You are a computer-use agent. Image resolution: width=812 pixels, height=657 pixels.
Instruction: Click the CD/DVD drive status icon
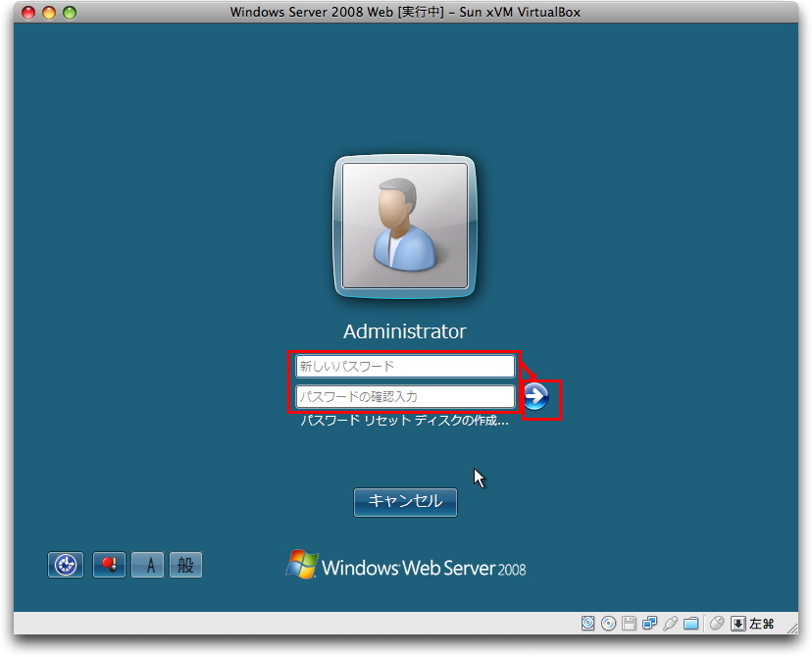(x=609, y=623)
